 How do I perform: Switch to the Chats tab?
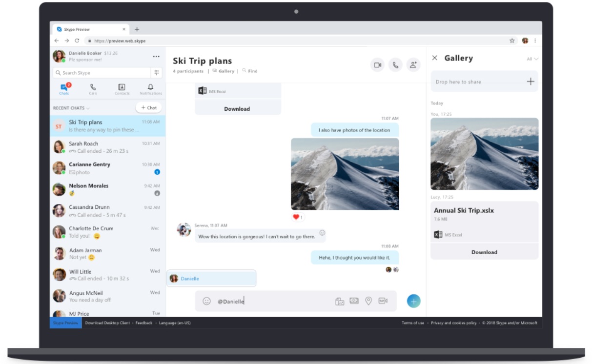64,89
